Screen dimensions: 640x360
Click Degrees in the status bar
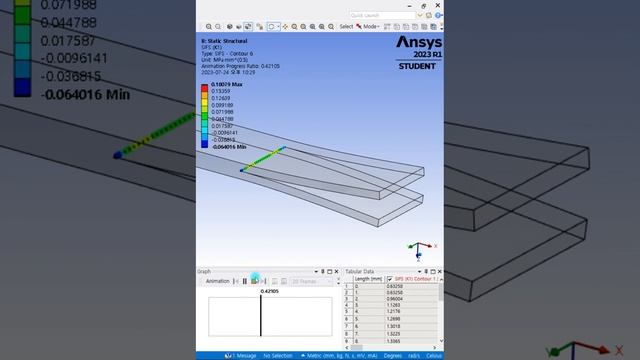393,356
